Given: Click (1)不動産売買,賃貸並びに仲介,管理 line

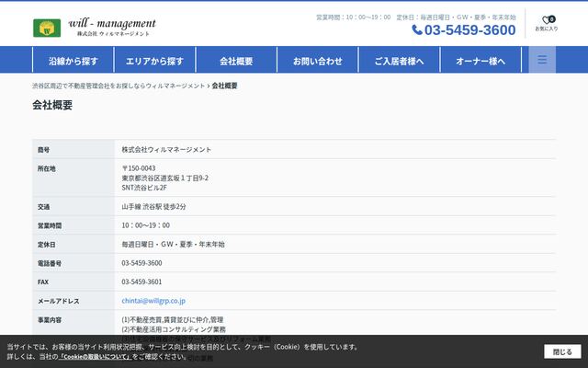Looking at the screenshot, I should click(x=173, y=319).
